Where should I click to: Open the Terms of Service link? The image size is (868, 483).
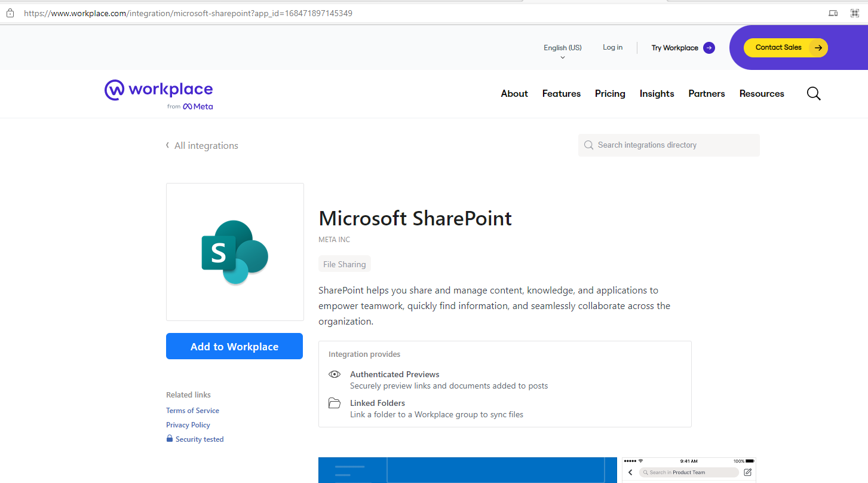(192, 411)
